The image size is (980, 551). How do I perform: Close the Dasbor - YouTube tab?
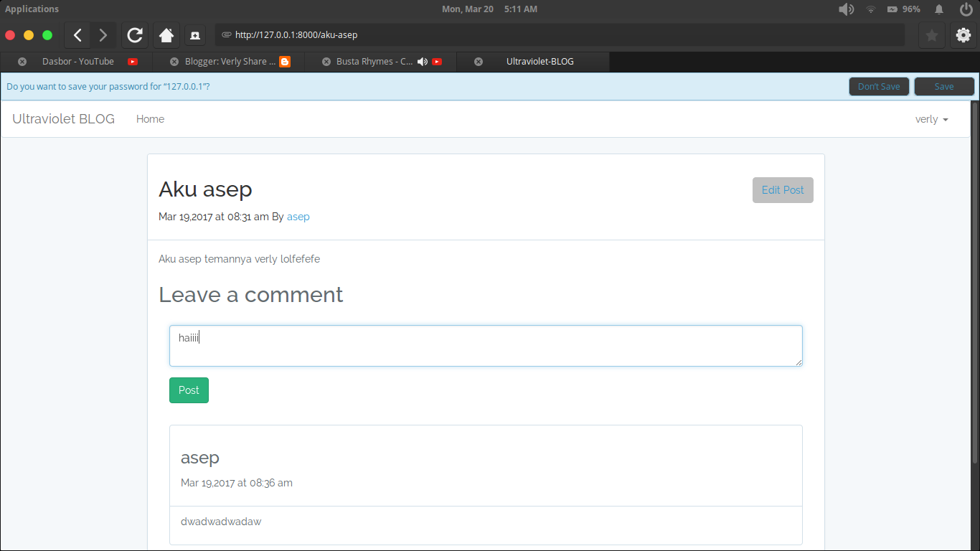pyautogui.click(x=22, y=62)
